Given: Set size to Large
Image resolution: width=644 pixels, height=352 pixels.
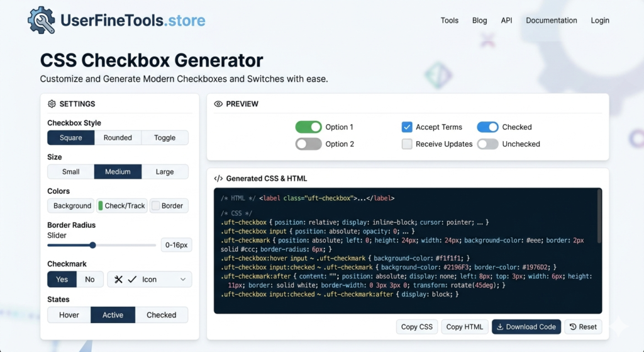Looking at the screenshot, I should (165, 172).
